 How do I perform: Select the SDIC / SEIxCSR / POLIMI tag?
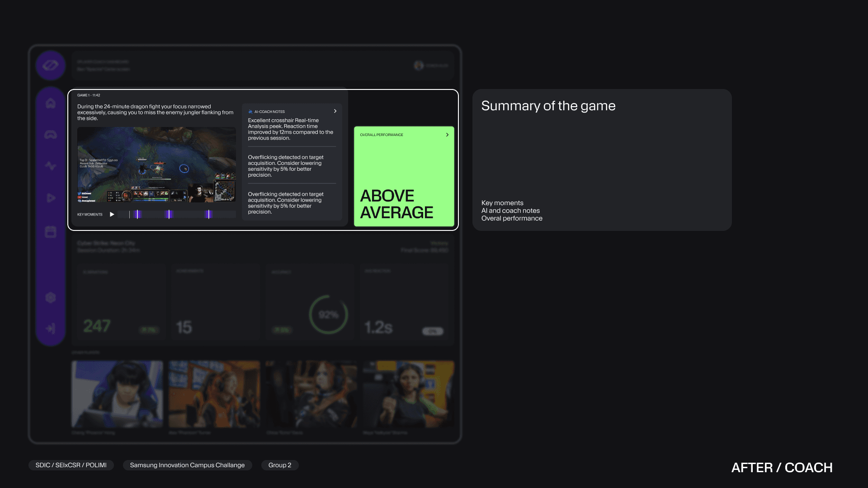71,465
